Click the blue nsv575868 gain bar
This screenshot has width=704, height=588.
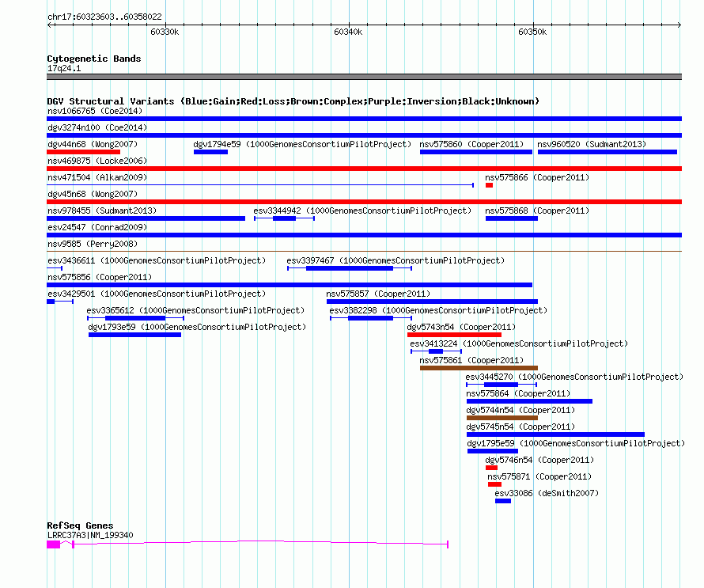coord(511,218)
